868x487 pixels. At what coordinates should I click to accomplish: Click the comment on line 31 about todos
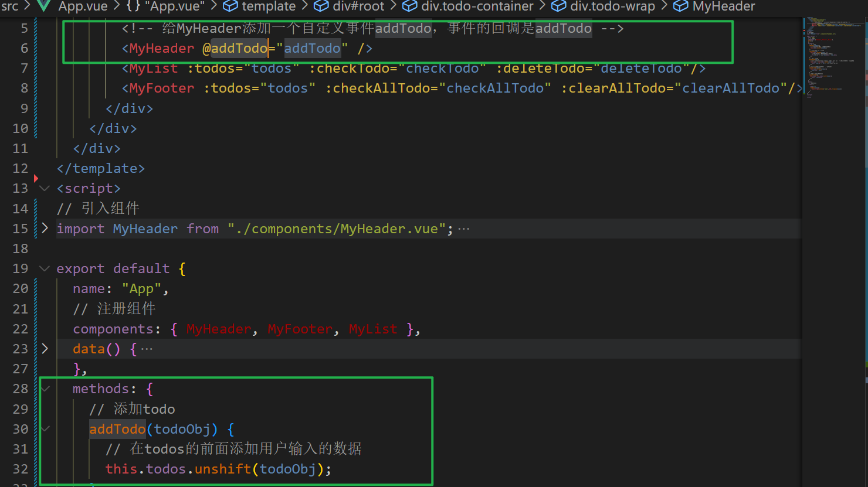coord(233,449)
